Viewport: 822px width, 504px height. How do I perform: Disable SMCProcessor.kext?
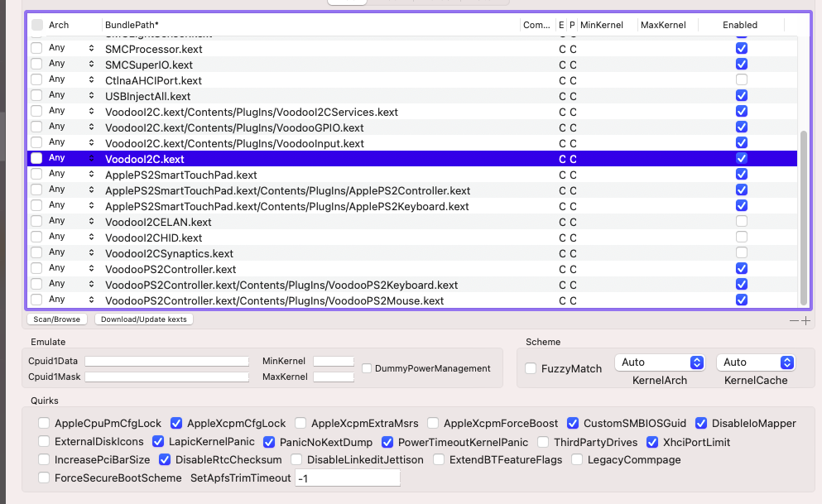click(741, 48)
